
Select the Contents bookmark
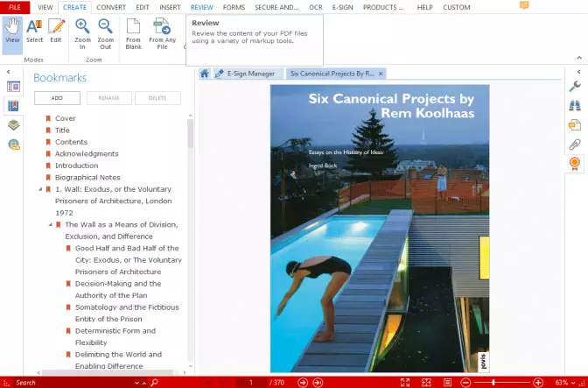point(71,142)
